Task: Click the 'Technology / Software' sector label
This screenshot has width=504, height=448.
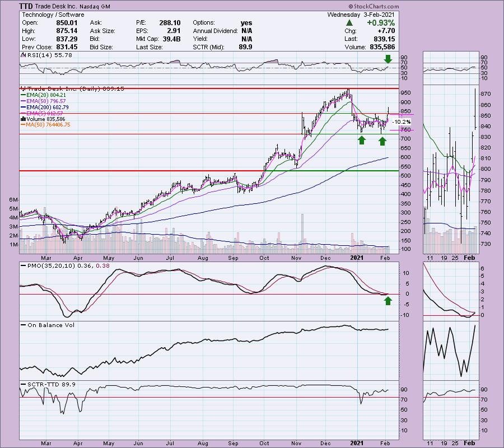Action: [53, 15]
